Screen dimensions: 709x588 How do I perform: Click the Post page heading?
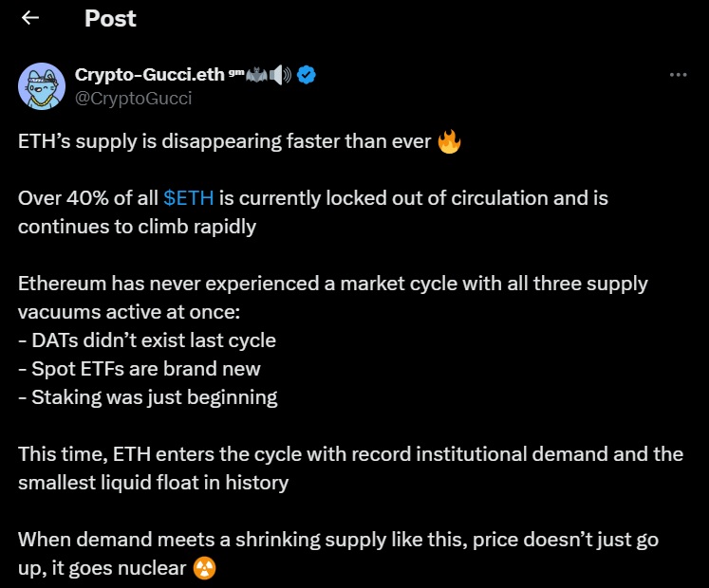110,18
